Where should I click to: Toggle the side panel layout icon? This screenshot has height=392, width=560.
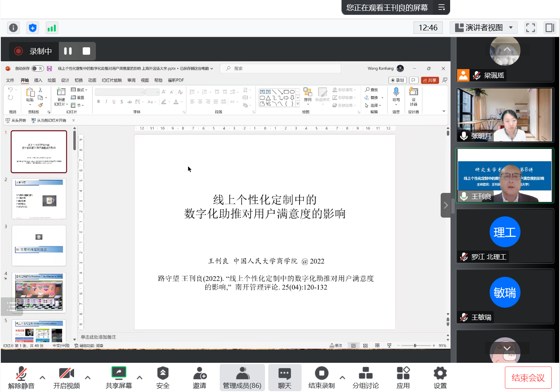[x=550, y=28]
